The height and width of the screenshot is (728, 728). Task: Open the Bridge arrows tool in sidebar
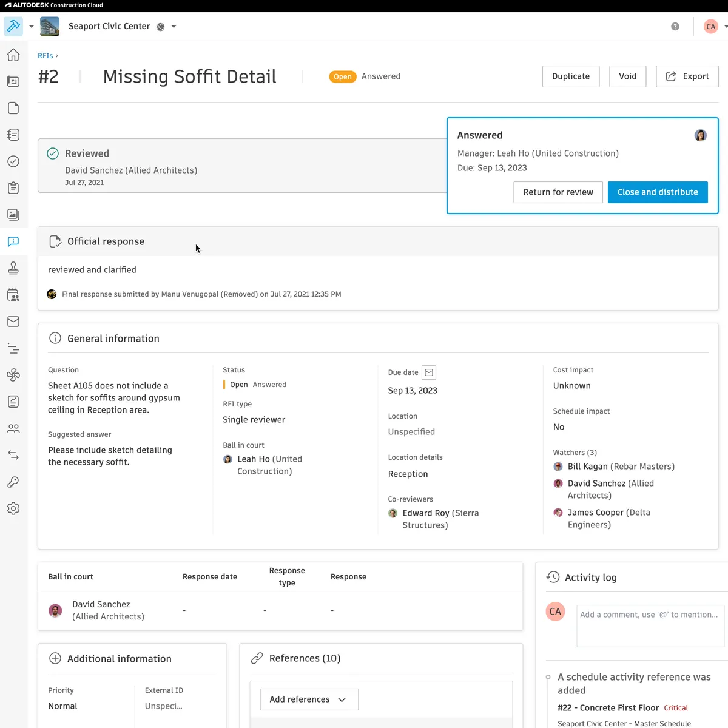click(x=13, y=455)
